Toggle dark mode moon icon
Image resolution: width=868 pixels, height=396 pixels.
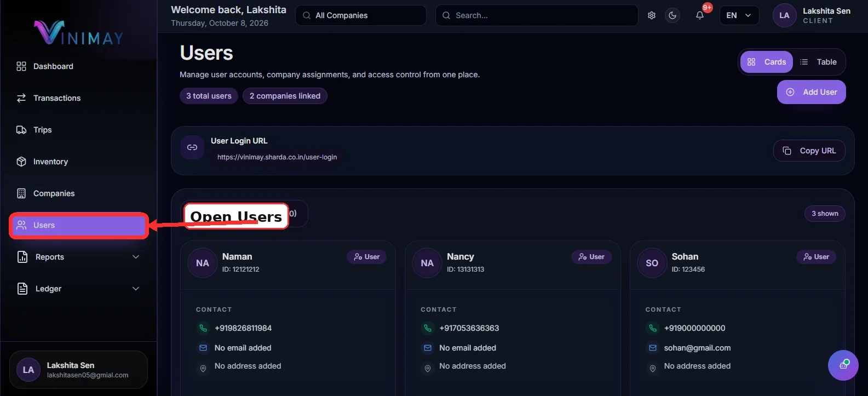pyautogui.click(x=672, y=15)
